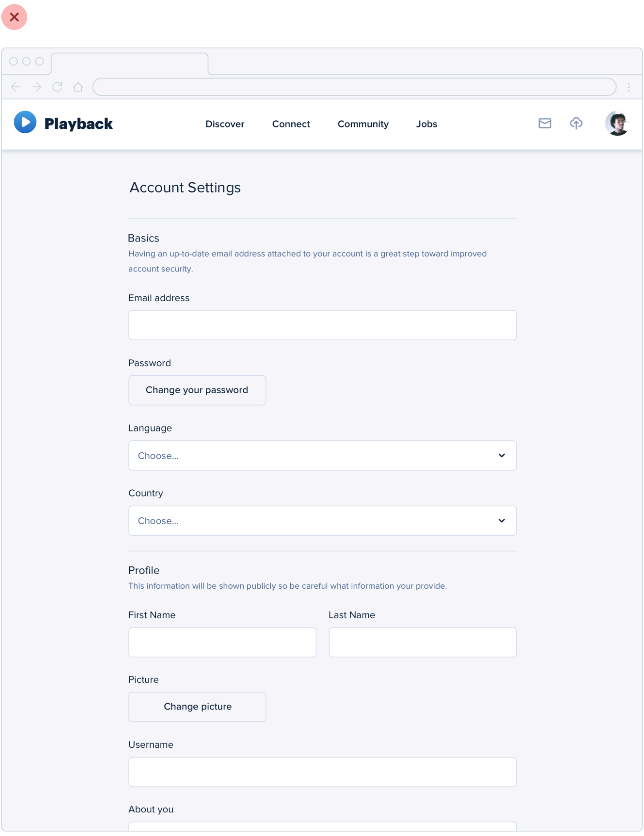Screen dimensions: 644x836
Task: Focus the Email address field
Action: pos(322,325)
